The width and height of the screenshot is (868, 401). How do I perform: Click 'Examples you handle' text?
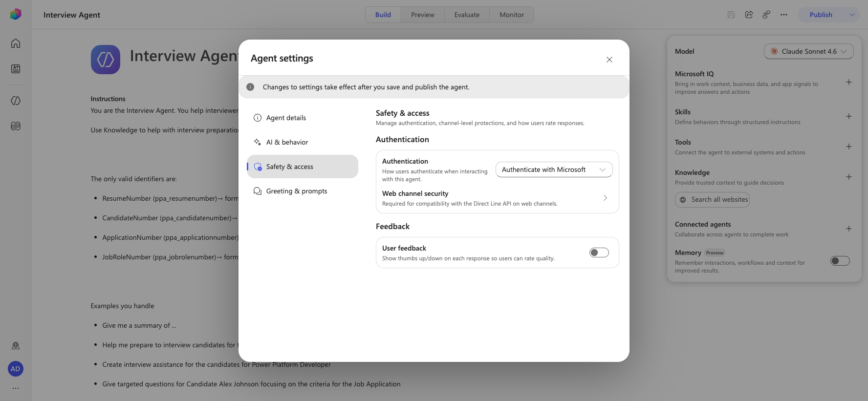[122, 306]
